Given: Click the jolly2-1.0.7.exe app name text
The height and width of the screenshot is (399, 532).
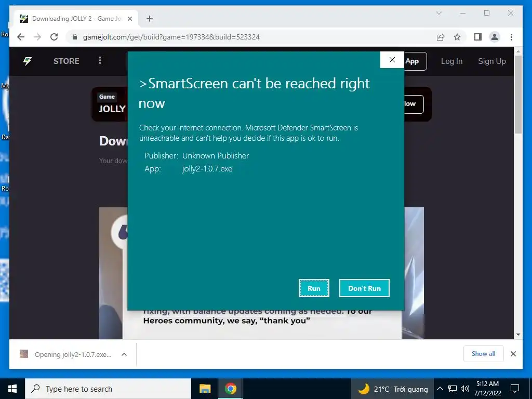Looking at the screenshot, I should pos(207,169).
